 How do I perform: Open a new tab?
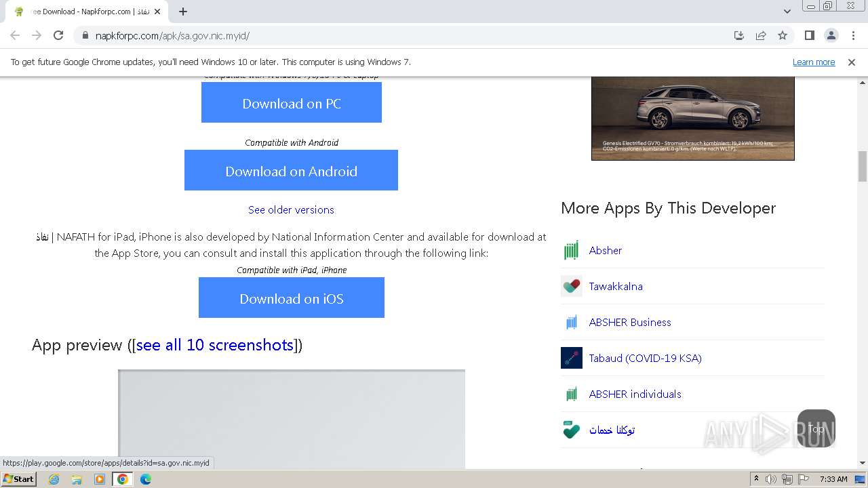click(x=183, y=12)
